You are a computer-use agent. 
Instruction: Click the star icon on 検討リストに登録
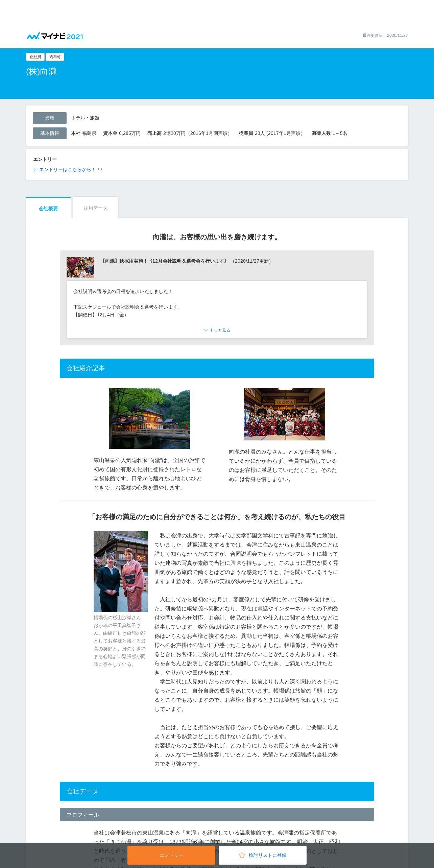[242, 855]
